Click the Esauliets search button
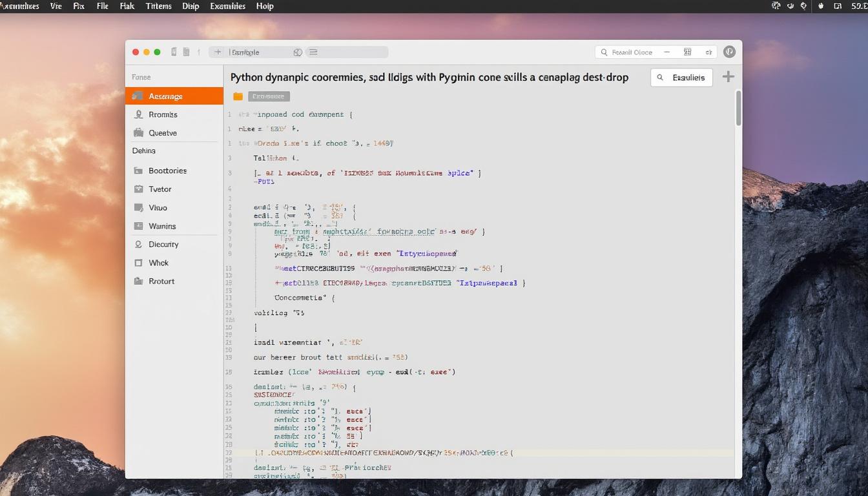 click(x=681, y=77)
